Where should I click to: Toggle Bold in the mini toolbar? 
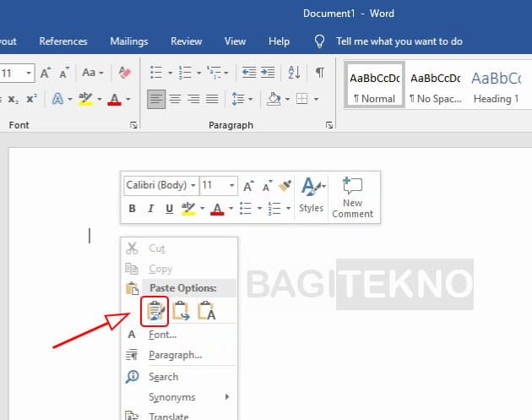click(x=133, y=208)
